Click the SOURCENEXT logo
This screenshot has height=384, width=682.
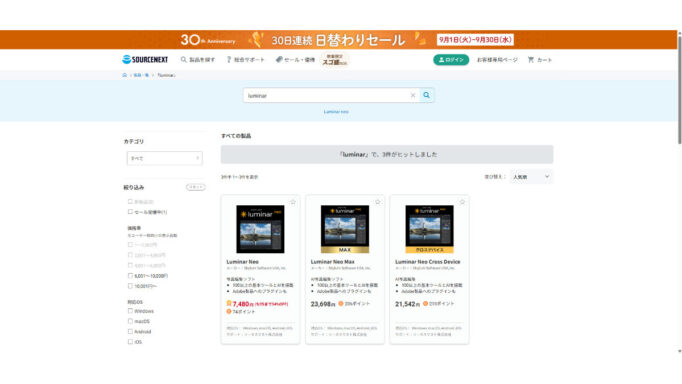(145, 60)
